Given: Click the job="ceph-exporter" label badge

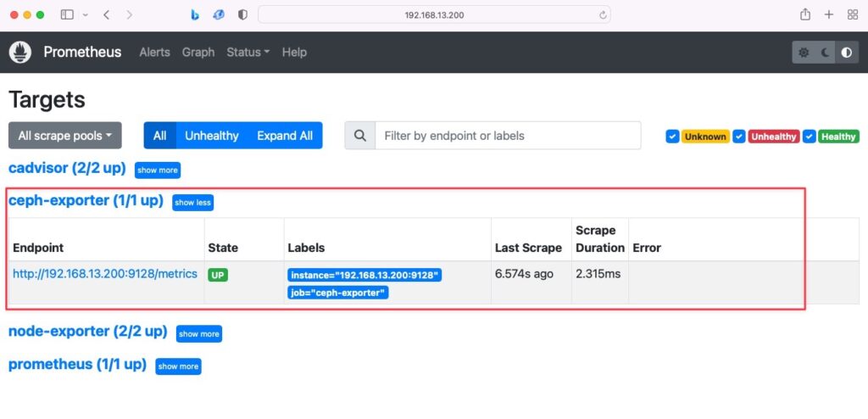Looking at the screenshot, I should [338, 293].
